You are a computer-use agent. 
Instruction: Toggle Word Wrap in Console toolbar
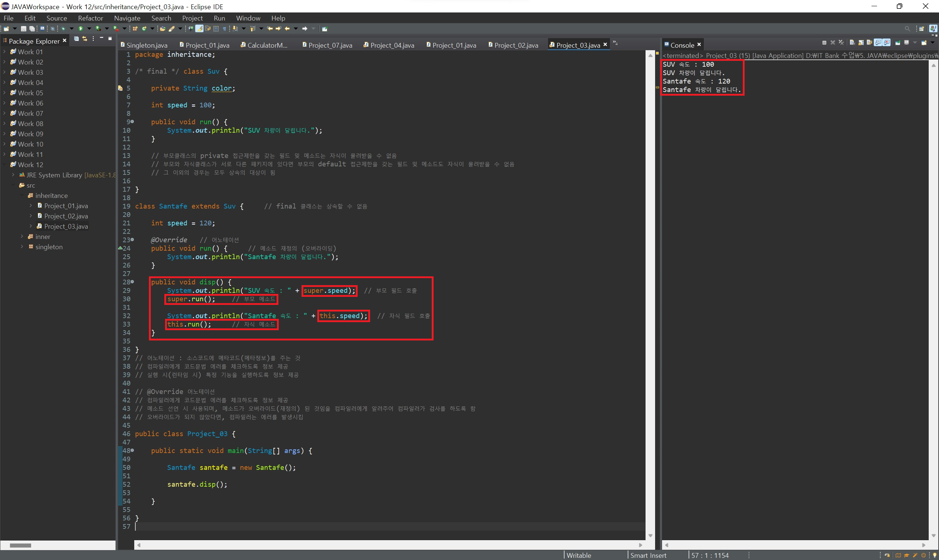click(x=870, y=43)
